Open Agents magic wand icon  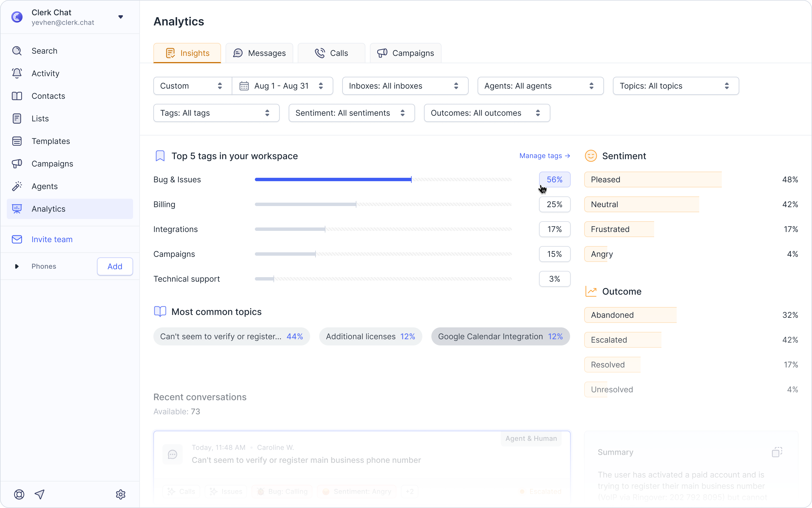[x=17, y=186]
